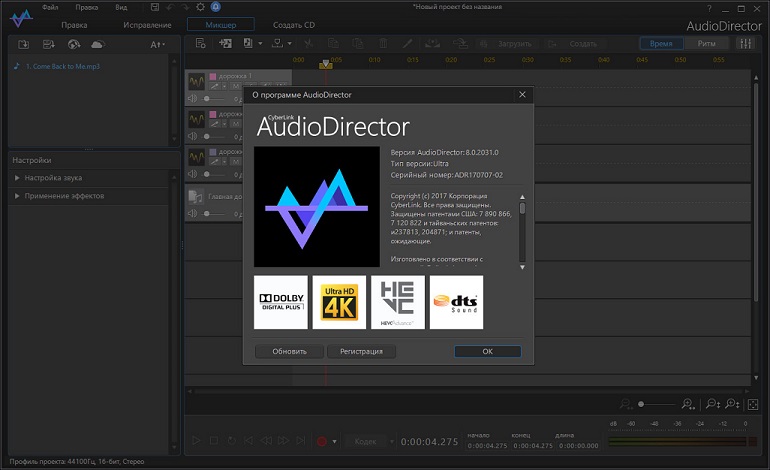Click the insert audio file icon

pos(248,44)
